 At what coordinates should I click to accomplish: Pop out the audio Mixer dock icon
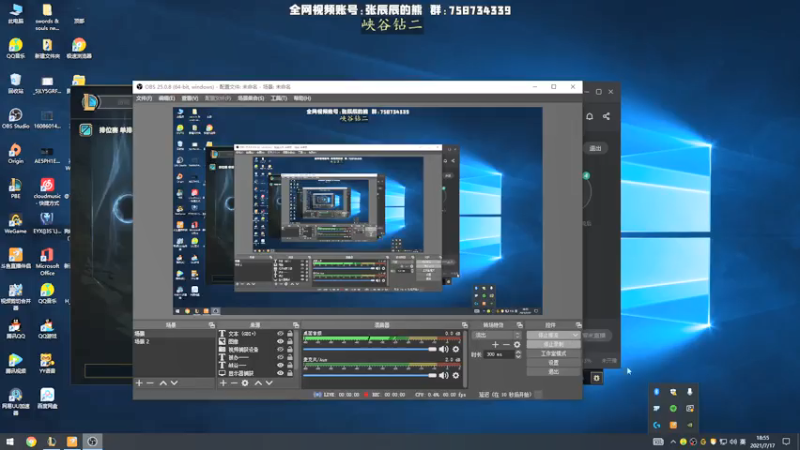(x=464, y=325)
